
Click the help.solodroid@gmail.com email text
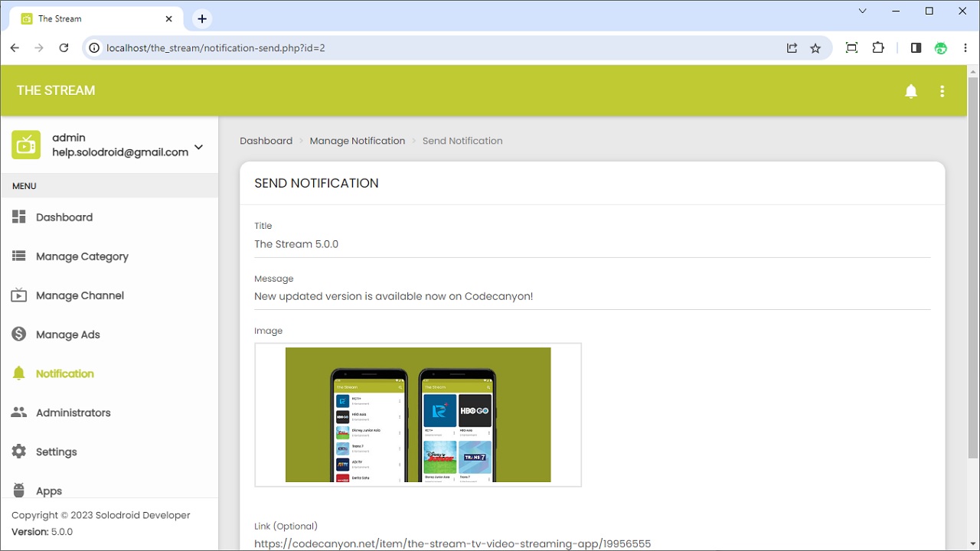point(120,152)
